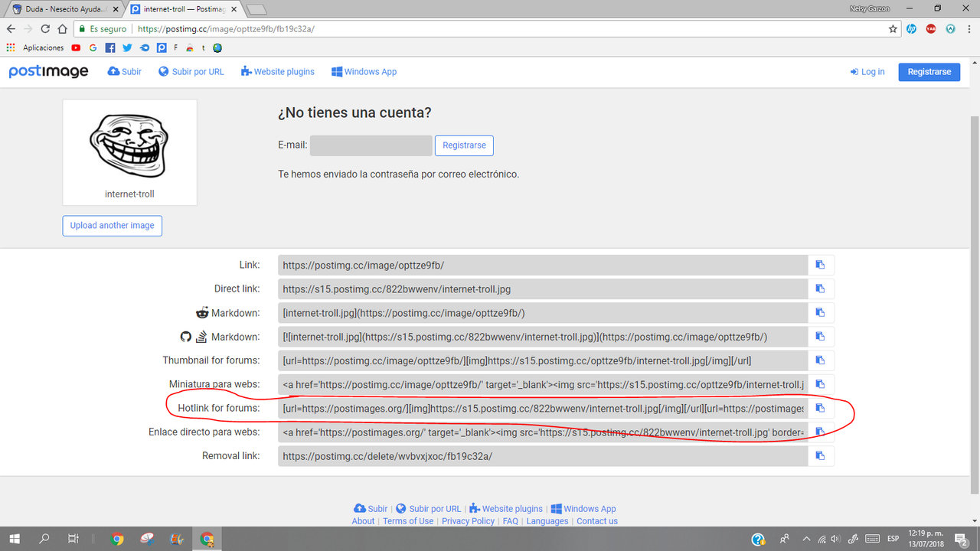
Task: Click the E-mail input field
Action: tap(371, 145)
